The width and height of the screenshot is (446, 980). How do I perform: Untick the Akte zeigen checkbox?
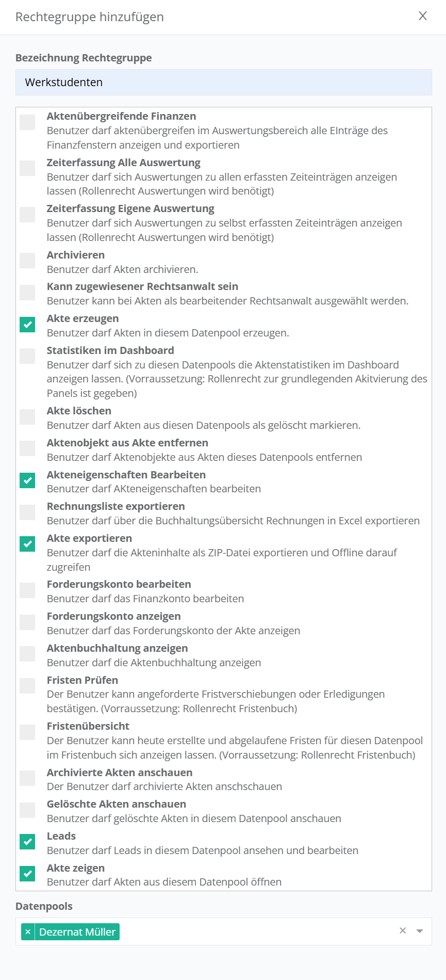click(x=27, y=874)
